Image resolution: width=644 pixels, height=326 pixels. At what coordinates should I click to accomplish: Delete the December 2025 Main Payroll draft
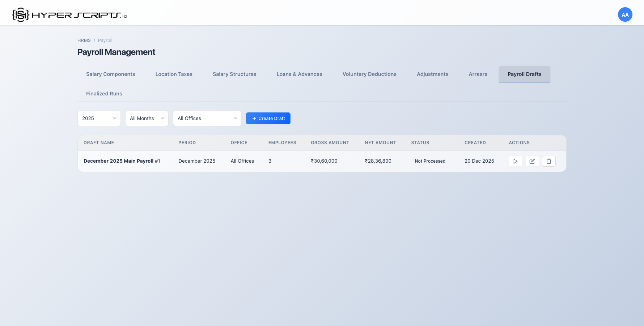pos(548,161)
